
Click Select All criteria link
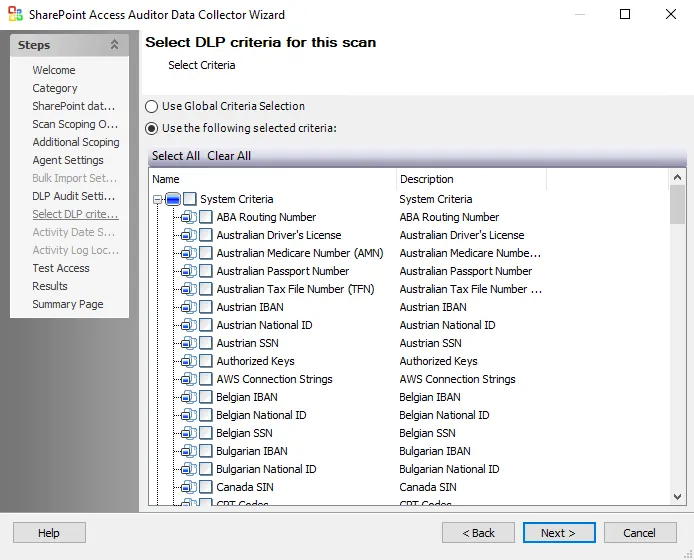(x=176, y=156)
